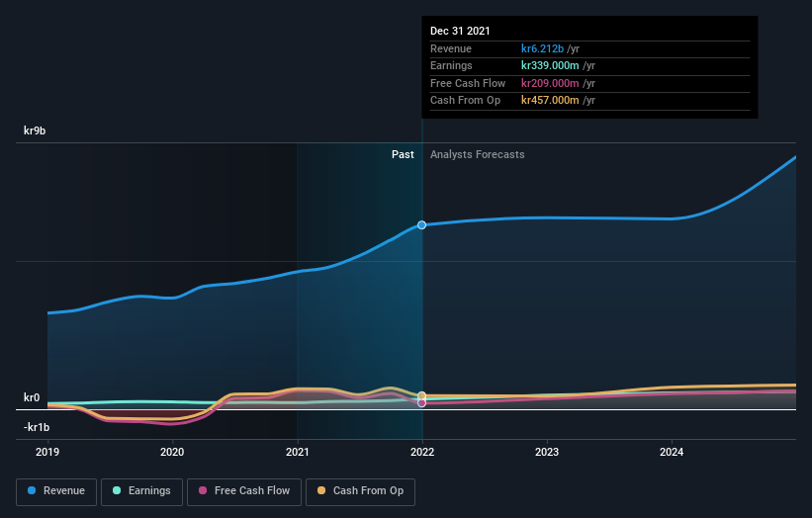Click the -kr1b y-axis label
Viewport: 812px width, 518px height.
tap(37, 427)
